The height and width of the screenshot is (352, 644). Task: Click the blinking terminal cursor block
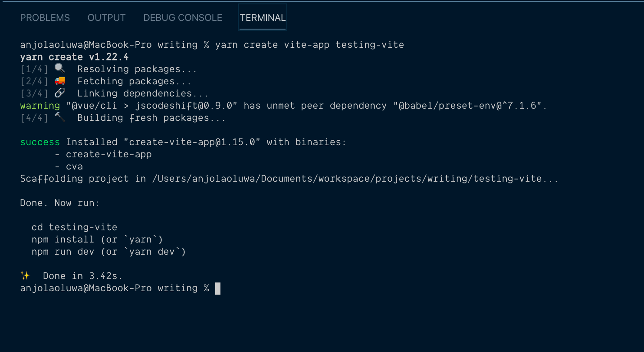(217, 288)
